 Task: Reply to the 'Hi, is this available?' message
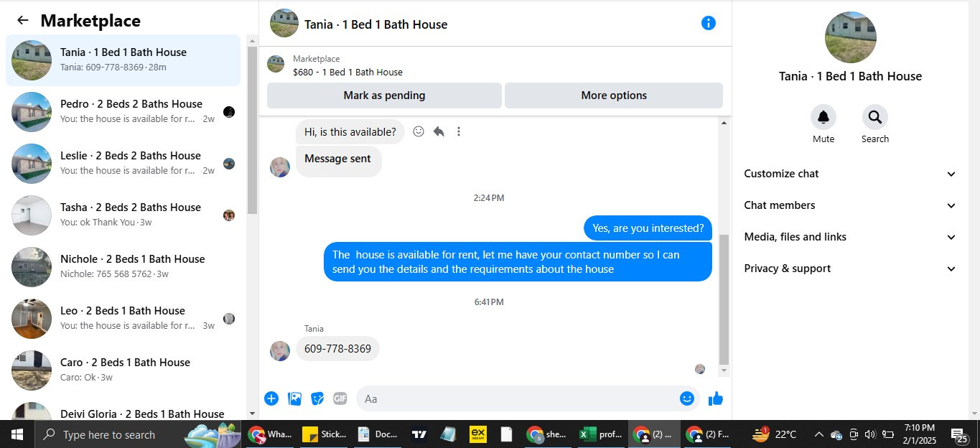[439, 131]
